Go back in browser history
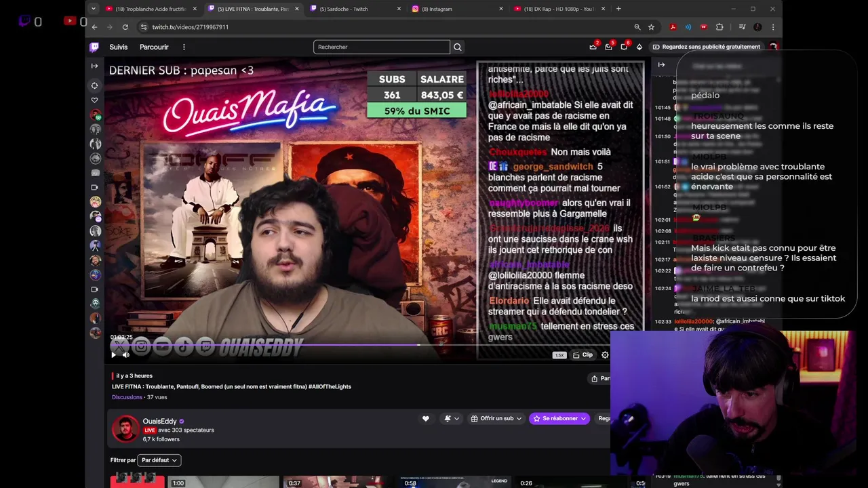This screenshot has height=488, width=868. 94,27
